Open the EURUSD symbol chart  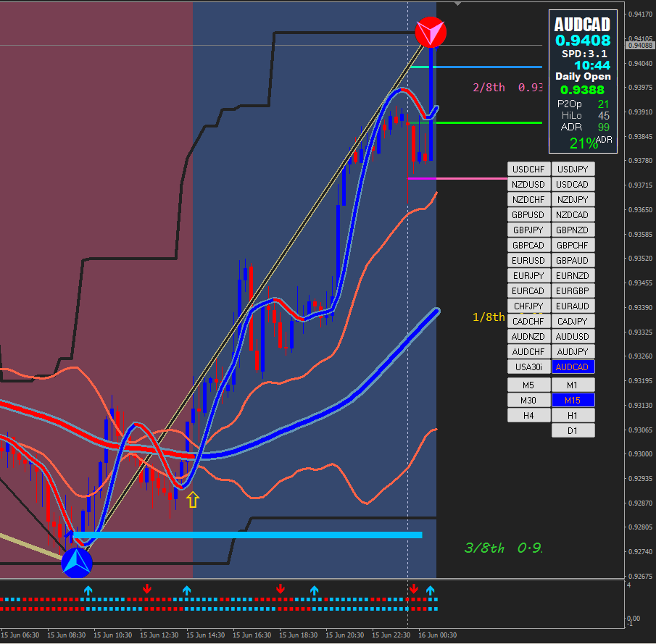pos(528,261)
